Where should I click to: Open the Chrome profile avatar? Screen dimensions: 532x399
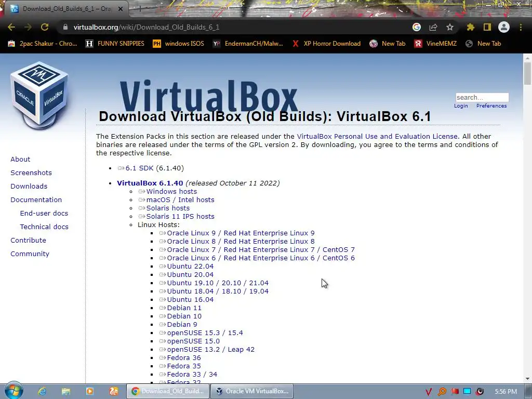(504, 27)
